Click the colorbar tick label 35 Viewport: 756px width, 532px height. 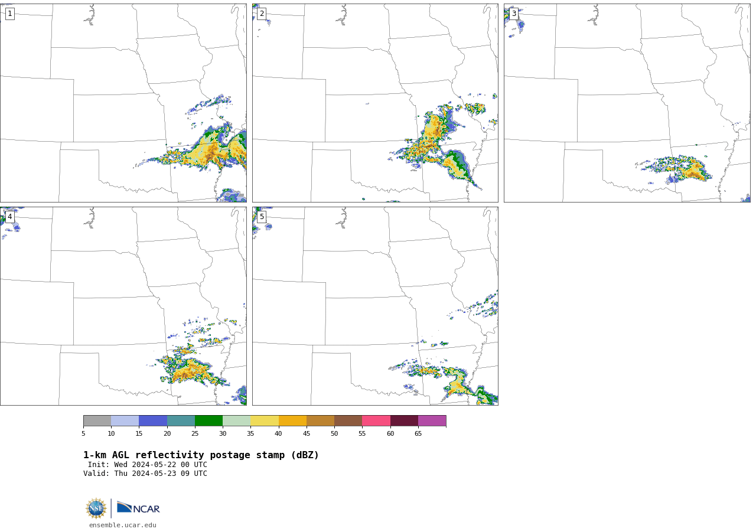[250, 434]
